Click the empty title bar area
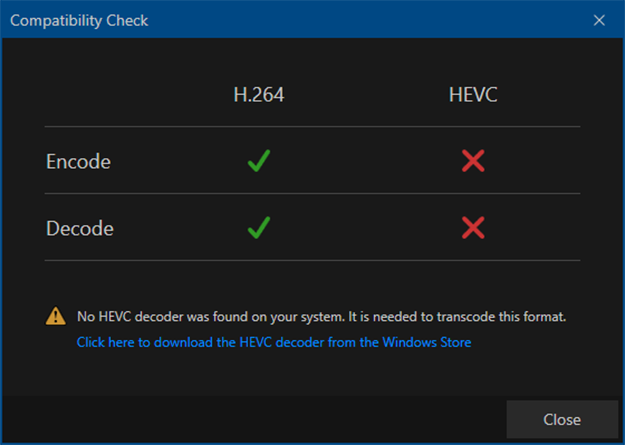Viewport: 625px width, 445px height. coord(350,20)
